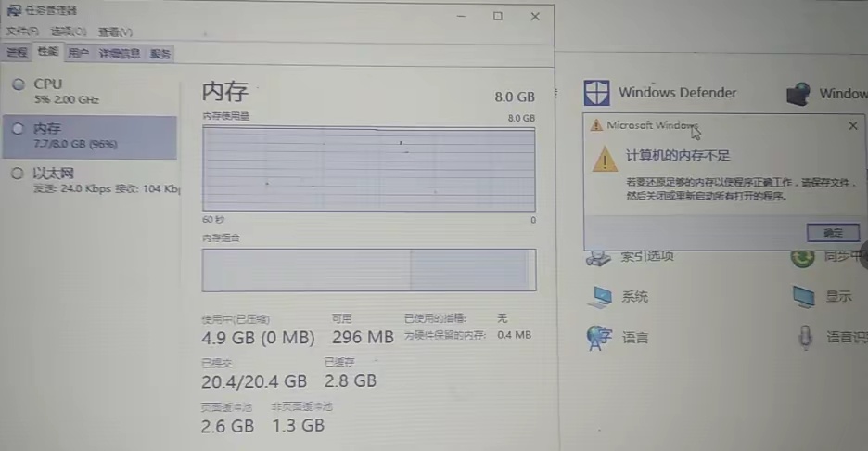Open the 文件 menu
This screenshot has height=451, width=868.
click(x=22, y=32)
